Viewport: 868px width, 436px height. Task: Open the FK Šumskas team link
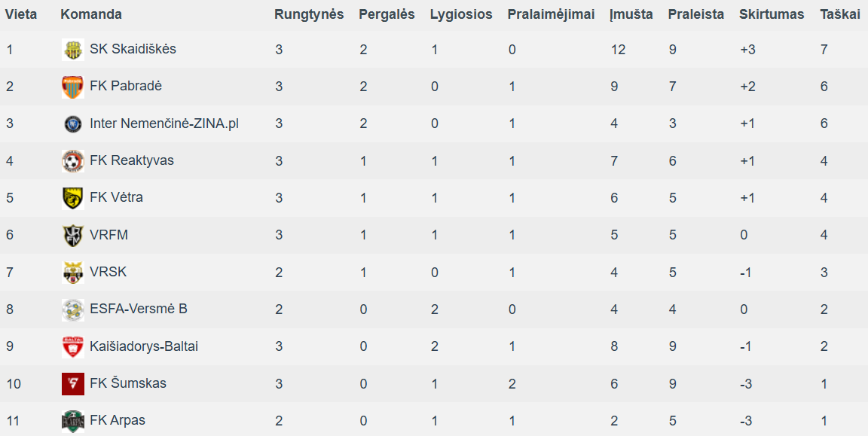(x=128, y=383)
